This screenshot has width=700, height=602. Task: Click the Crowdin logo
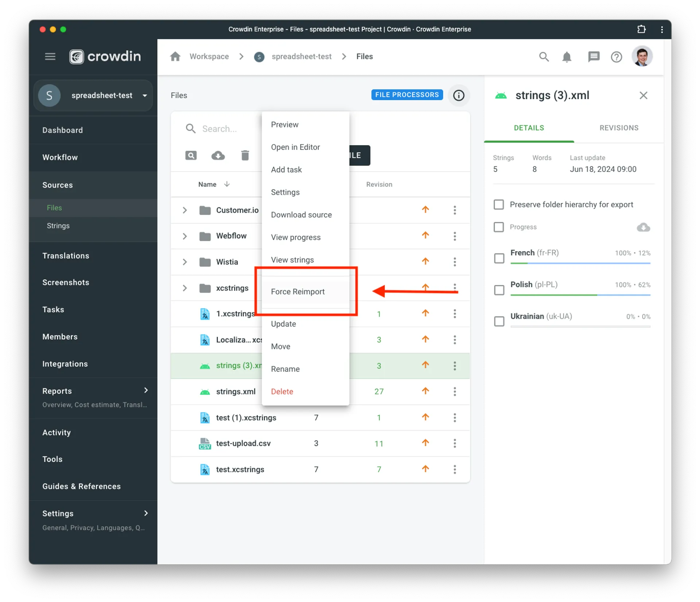pyautogui.click(x=105, y=57)
